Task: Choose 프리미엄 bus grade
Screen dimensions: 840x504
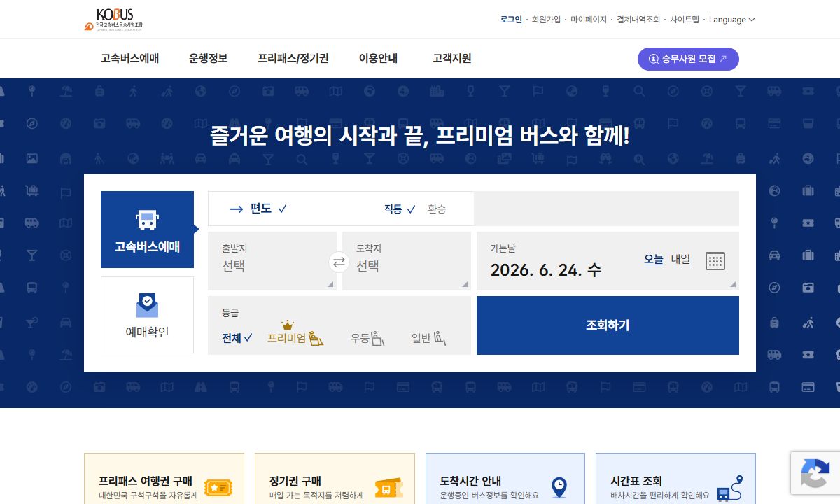Action: (295, 335)
